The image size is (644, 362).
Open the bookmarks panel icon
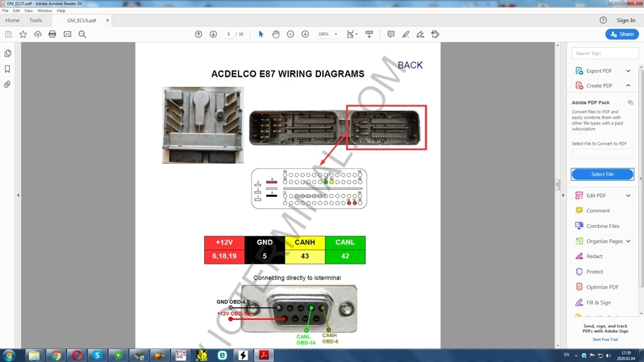[x=8, y=69]
